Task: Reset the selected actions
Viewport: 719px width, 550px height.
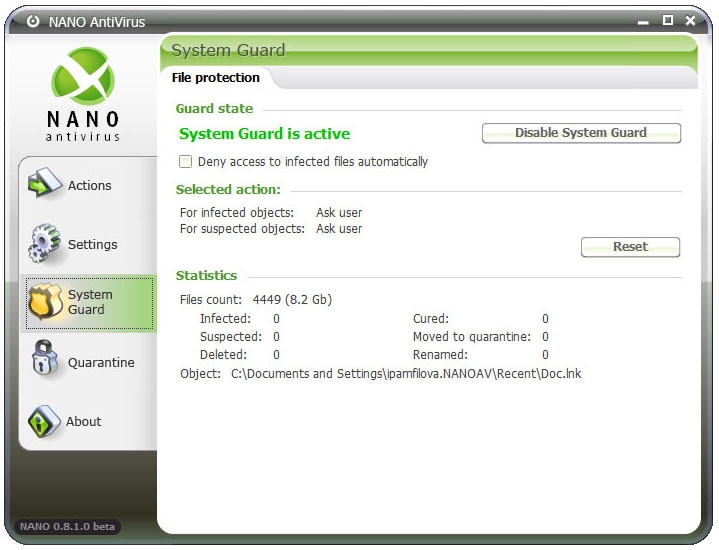Action: tap(630, 247)
